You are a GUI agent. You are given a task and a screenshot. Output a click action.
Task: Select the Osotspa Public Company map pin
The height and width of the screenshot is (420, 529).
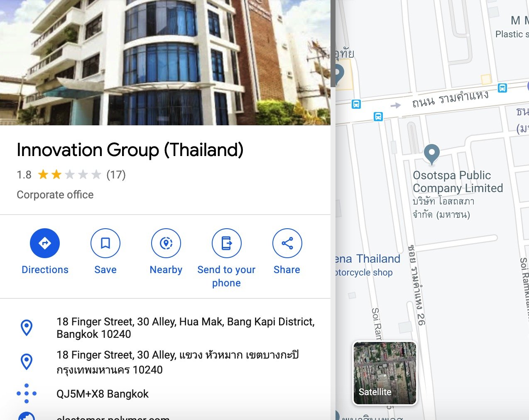[432, 154]
